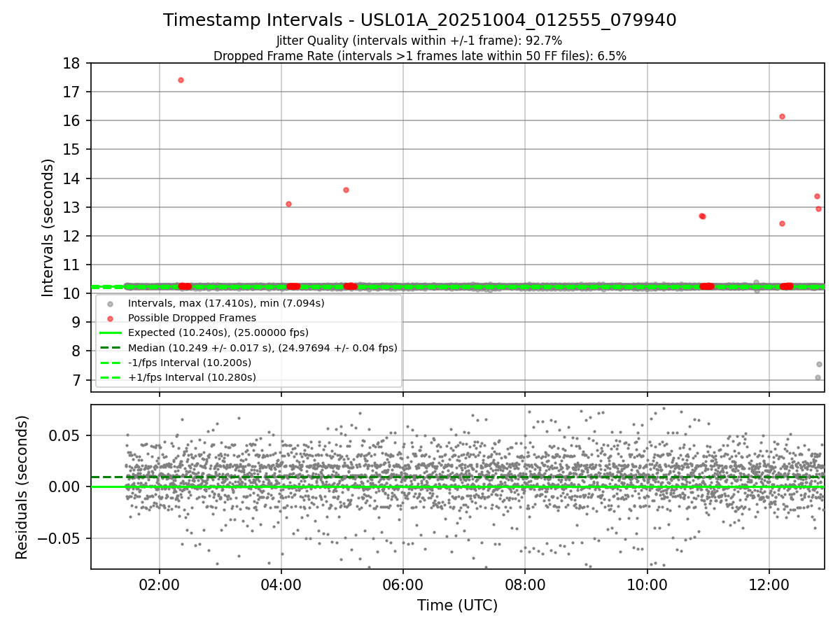Click the '18' tick on the intervals axis
The image size is (840, 630).
tap(73, 64)
